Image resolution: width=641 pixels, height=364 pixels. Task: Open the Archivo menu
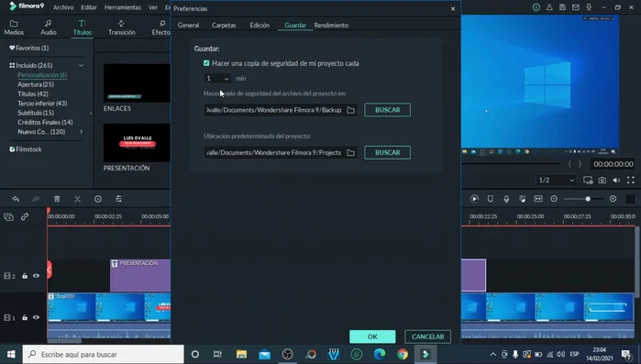pos(63,7)
